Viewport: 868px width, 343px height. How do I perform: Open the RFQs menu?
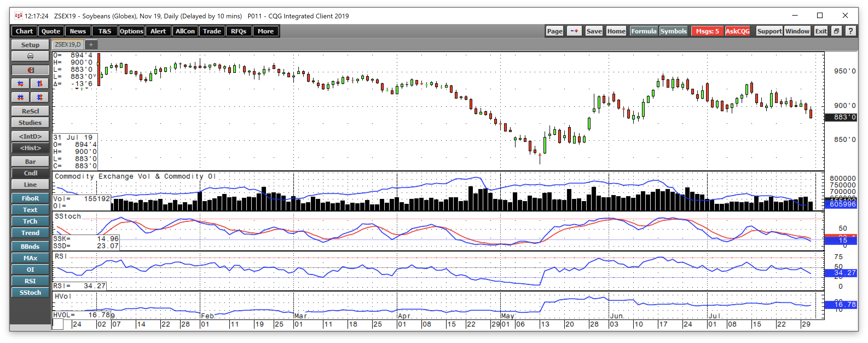239,31
